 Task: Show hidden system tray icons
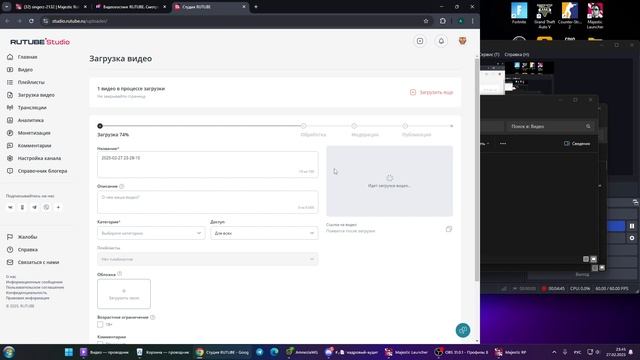click(554, 352)
